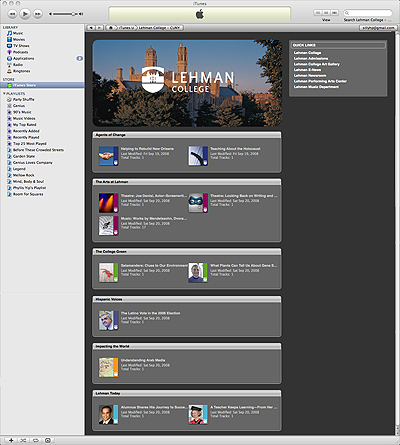Click the store Home icon

(x=111, y=28)
